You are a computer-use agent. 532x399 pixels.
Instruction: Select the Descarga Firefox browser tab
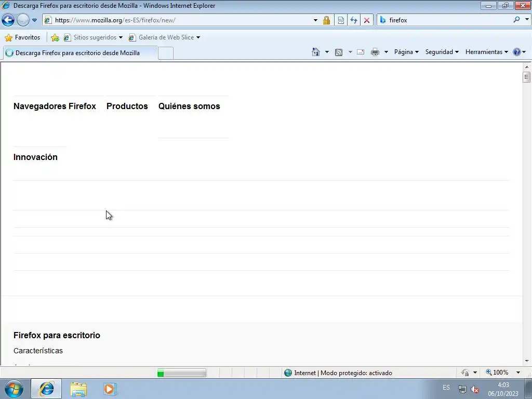(x=80, y=53)
